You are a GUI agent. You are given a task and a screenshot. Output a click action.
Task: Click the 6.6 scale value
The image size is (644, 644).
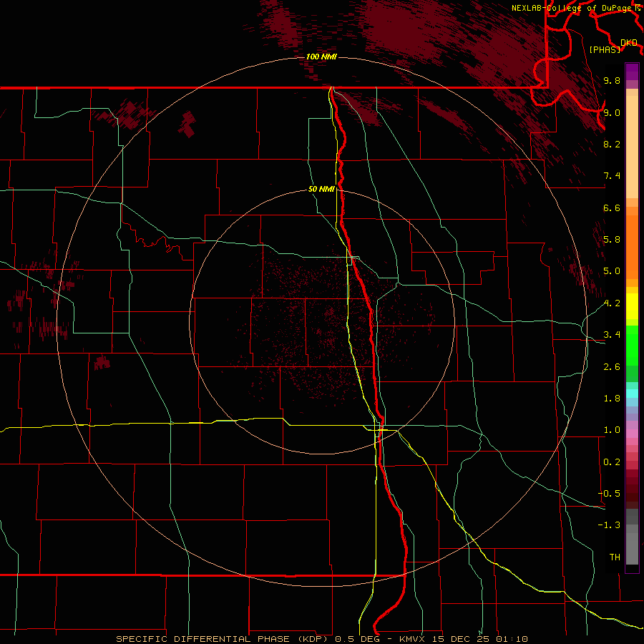(x=612, y=208)
